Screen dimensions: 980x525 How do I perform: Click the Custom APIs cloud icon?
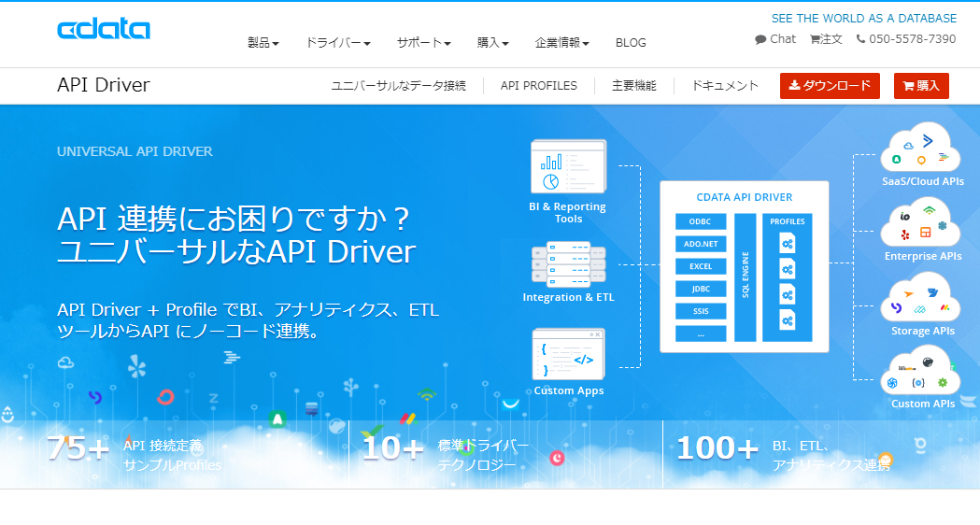920,371
